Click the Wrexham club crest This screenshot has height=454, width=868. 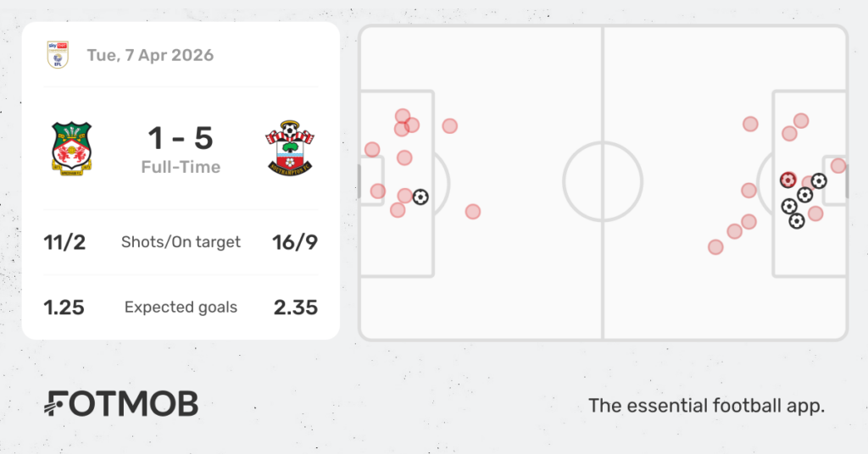pos(72,148)
